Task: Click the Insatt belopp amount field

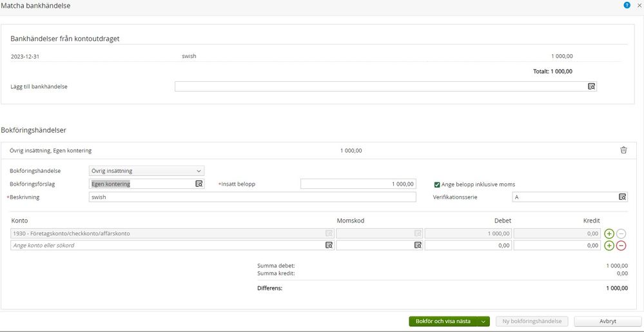Action: click(358, 184)
